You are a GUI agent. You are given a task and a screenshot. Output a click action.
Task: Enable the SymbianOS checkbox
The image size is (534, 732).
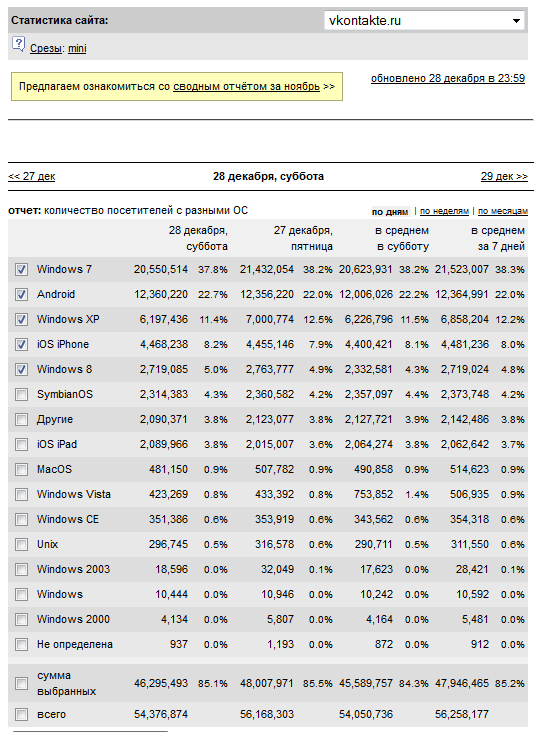pos(21,394)
